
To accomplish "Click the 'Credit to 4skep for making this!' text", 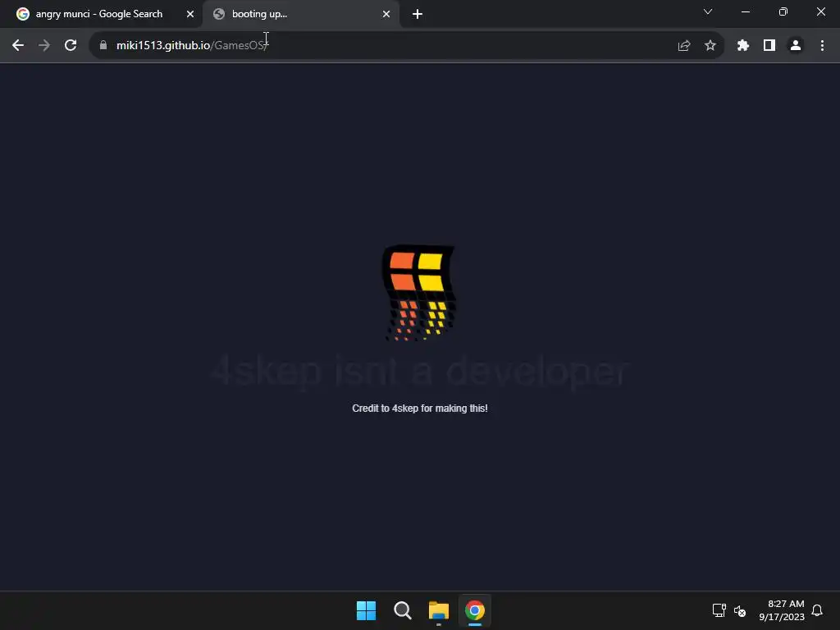I will point(419,409).
